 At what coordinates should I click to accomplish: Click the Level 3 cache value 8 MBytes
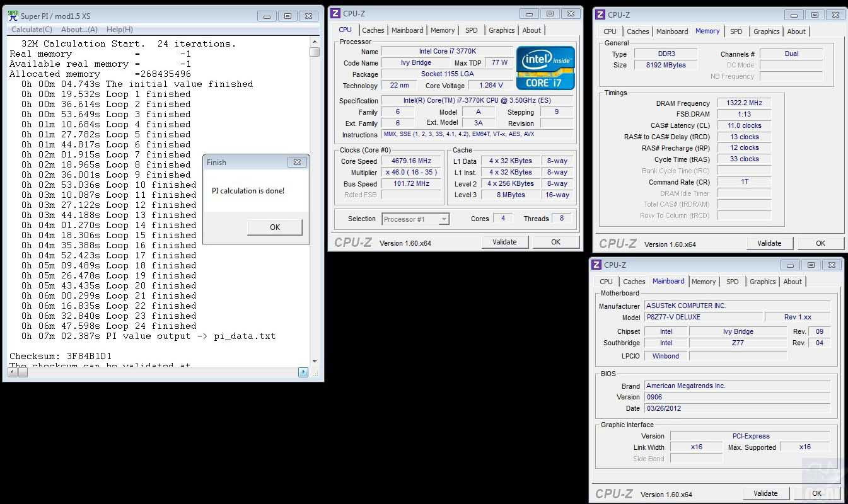click(x=511, y=195)
